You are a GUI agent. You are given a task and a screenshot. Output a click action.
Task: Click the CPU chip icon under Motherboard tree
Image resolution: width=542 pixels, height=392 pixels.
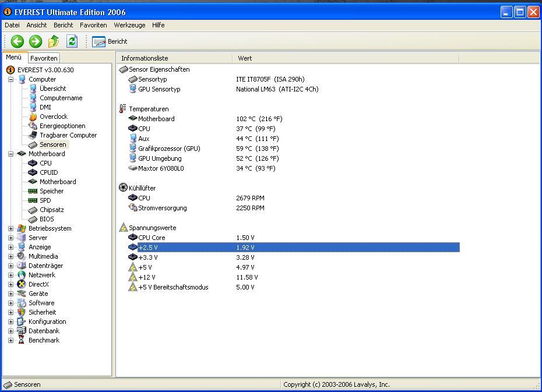[x=33, y=163]
